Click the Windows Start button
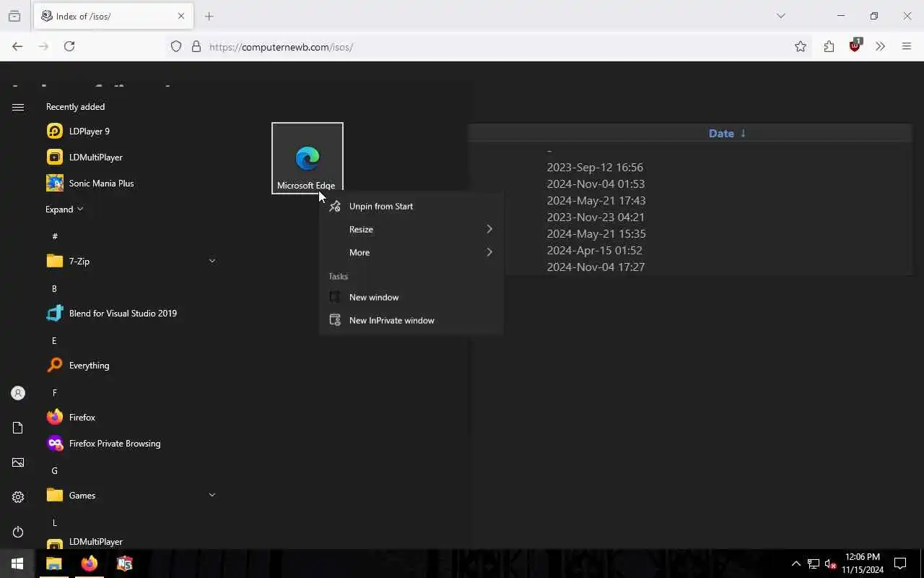Screen dimensions: 924x578 (x=17, y=564)
